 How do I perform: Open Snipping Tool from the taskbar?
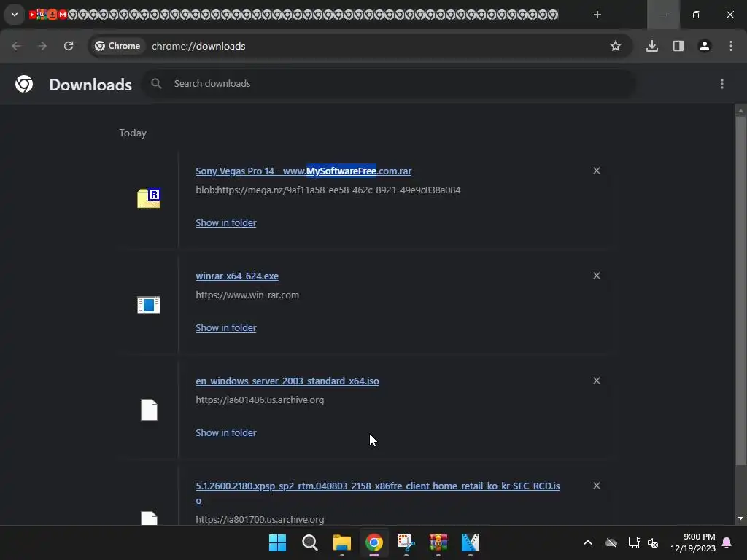(406, 542)
